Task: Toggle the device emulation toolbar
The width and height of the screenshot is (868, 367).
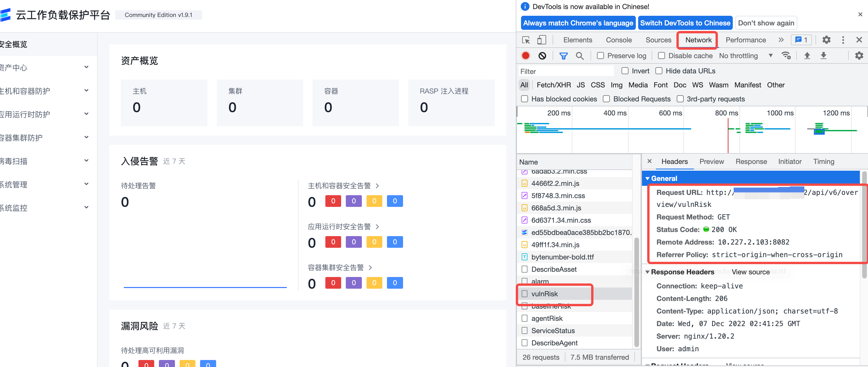Action: click(x=541, y=40)
